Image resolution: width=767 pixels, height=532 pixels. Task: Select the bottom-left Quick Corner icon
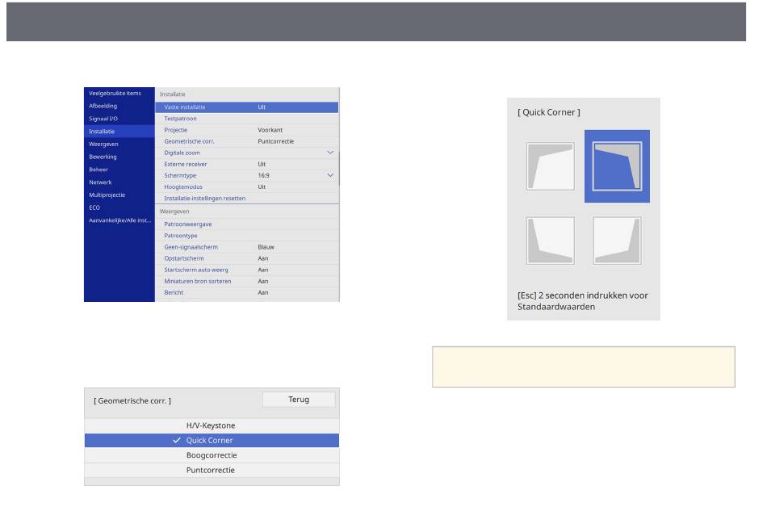pos(550,240)
